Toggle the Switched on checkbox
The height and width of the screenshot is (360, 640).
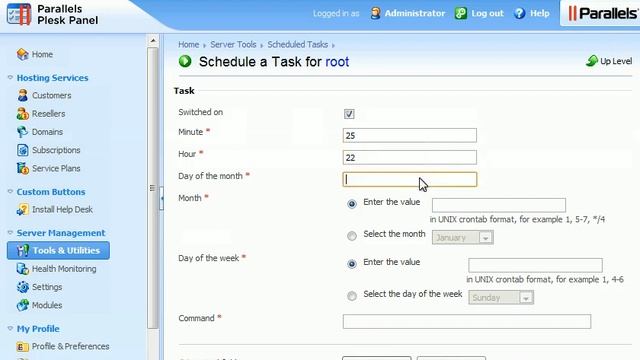[x=349, y=114]
